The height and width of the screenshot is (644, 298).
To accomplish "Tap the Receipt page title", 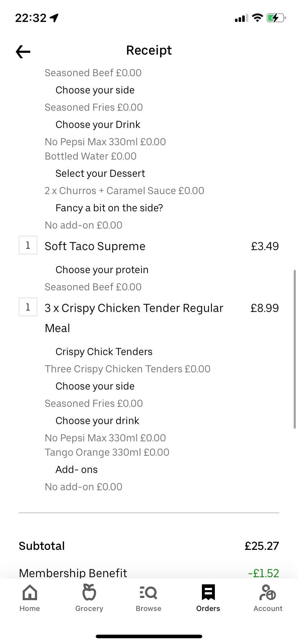I will 149,50.
